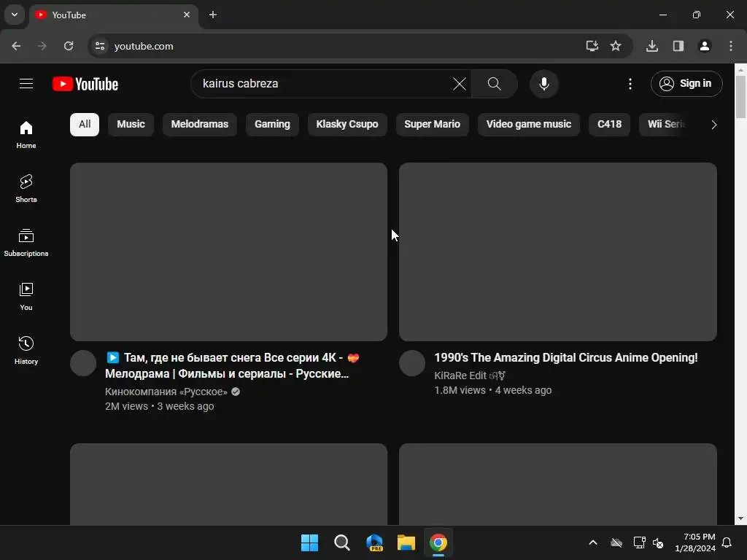Click the magnifier search button
This screenshot has width=747, height=560.
(x=495, y=84)
